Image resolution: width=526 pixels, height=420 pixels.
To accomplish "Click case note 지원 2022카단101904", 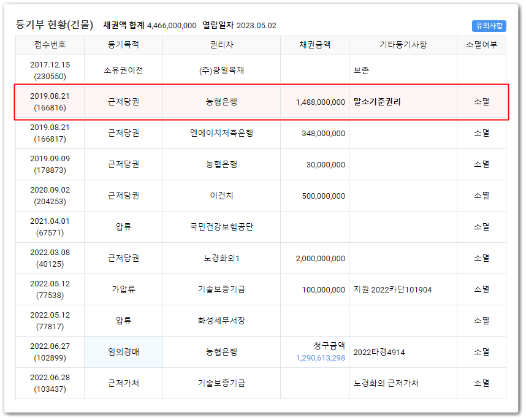I will 392,290.
